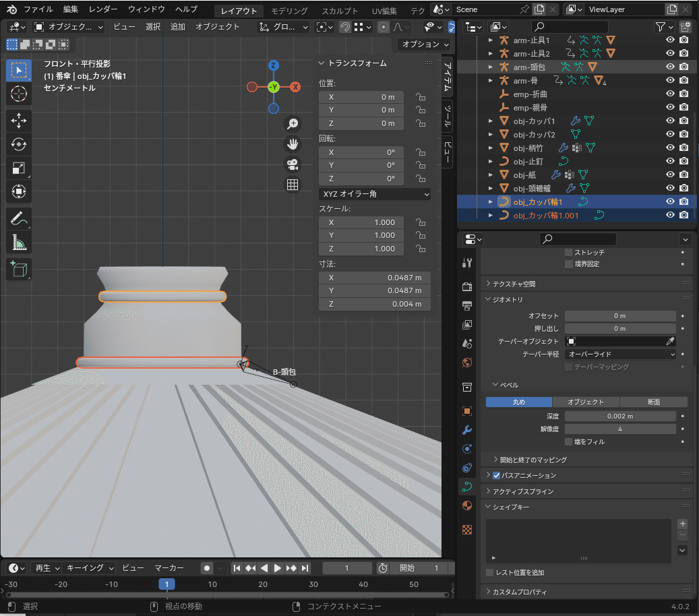Screen dimensions: 699x616
Task: Enable the 端をフィル checkbox
Action: (x=568, y=441)
